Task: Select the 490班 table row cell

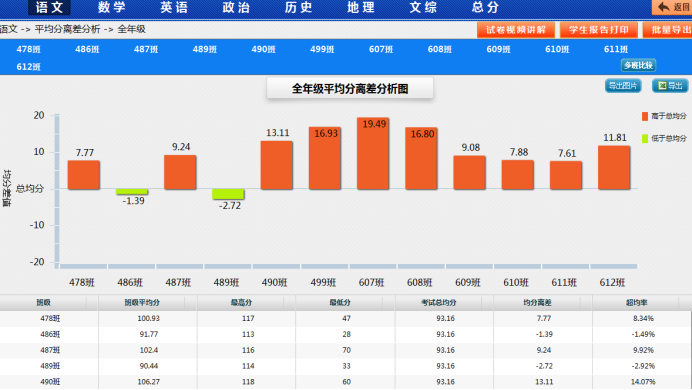Action: pyautogui.click(x=50, y=382)
